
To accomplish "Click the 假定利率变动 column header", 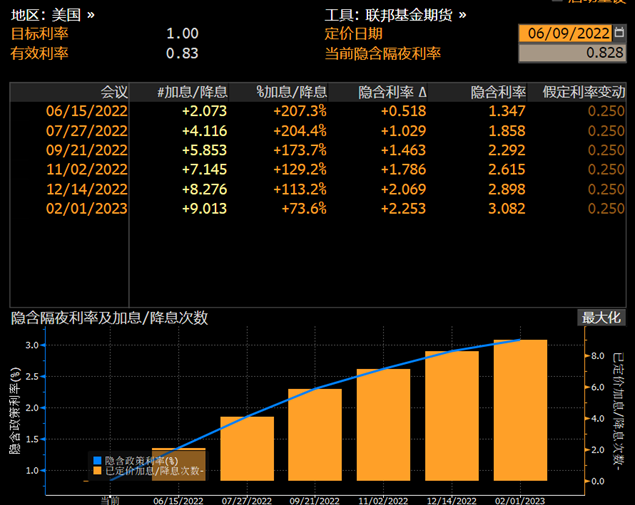I will (584, 92).
